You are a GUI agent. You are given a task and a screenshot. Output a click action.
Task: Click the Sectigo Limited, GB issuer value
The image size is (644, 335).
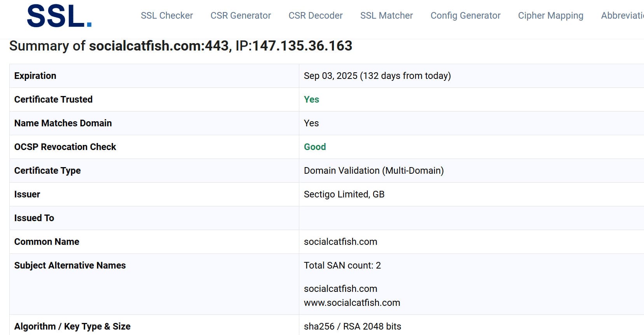344,194
